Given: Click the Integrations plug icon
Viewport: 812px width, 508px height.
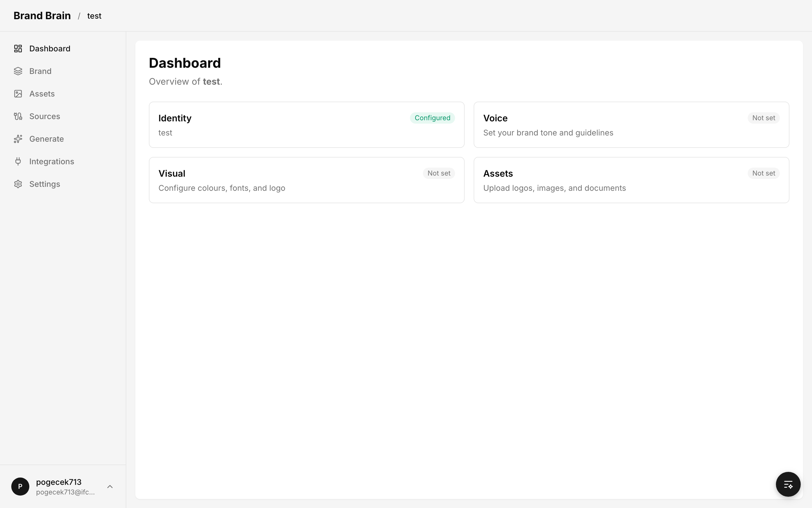Looking at the screenshot, I should 18,161.
